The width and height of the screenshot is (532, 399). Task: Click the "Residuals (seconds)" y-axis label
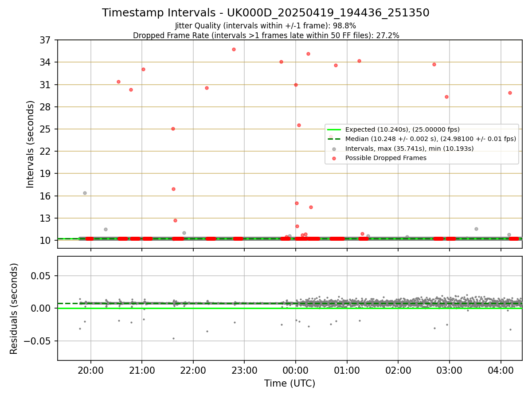coord(14,309)
